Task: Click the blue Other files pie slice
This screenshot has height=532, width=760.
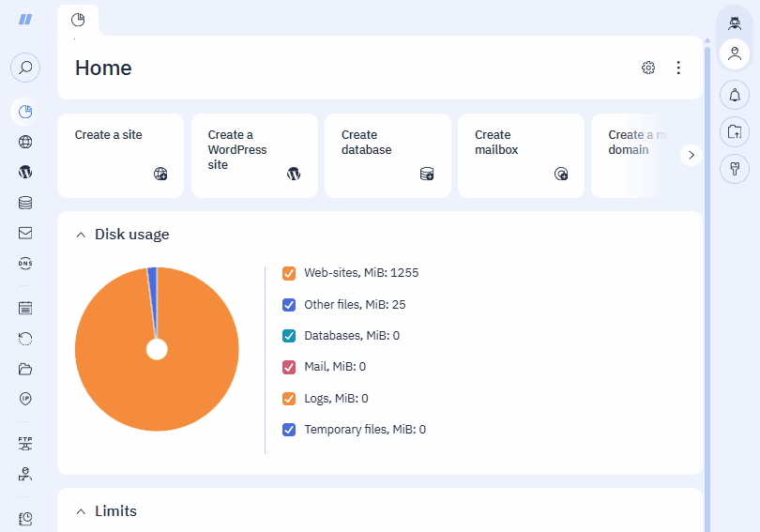Action: click(153, 291)
